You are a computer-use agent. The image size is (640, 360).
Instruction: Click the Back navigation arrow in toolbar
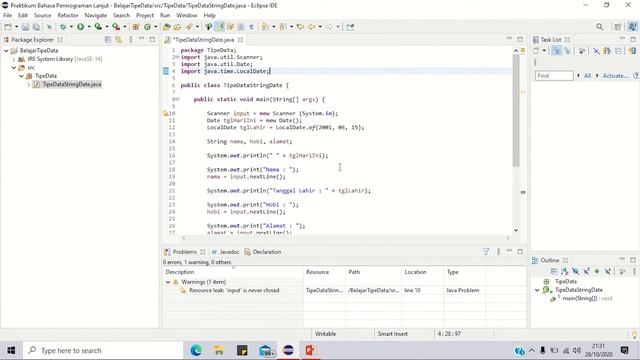point(311,27)
